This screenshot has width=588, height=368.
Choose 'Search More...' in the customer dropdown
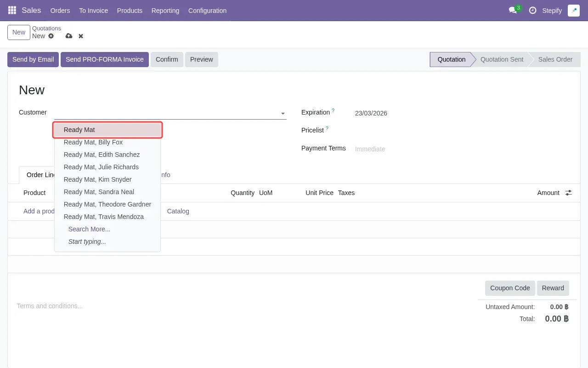(x=89, y=229)
